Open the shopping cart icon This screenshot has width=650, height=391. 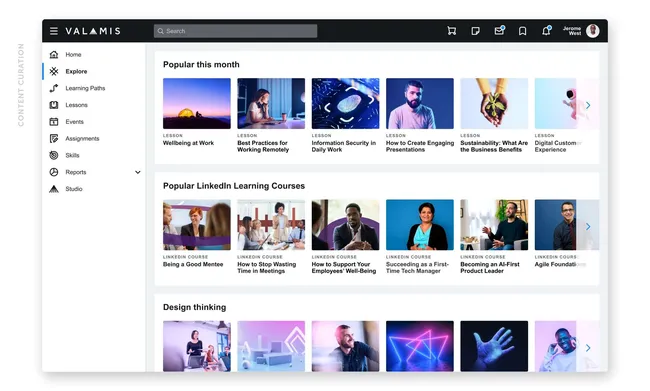pos(451,31)
